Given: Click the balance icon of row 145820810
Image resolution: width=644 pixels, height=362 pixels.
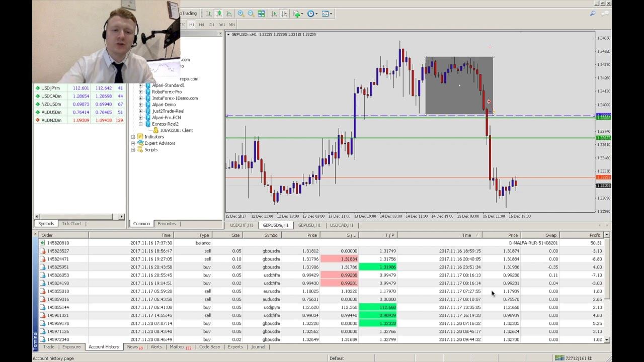Looking at the screenshot, I should (x=43, y=243).
